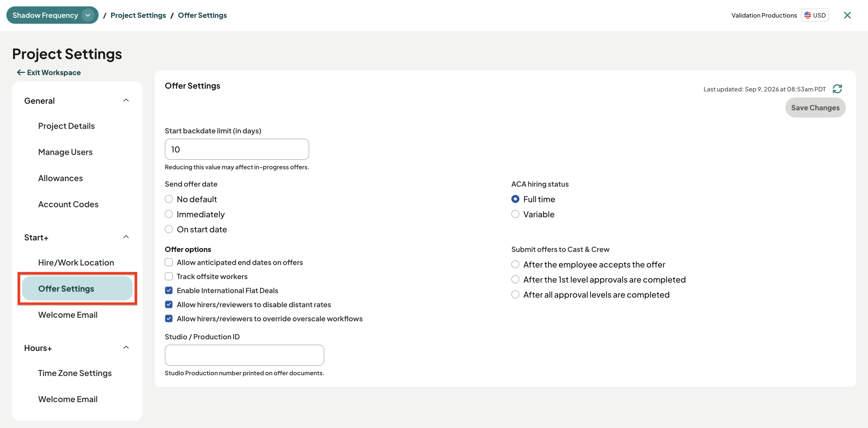Toggle override overscale workflows checkbox
Image resolution: width=868 pixels, height=428 pixels.
click(169, 318)
